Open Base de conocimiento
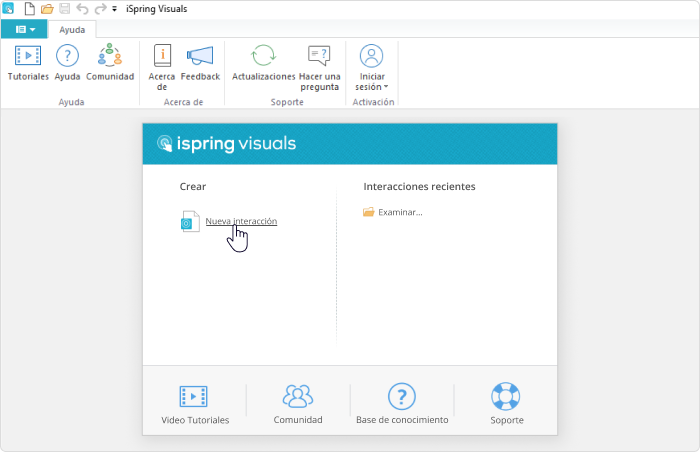This screenshot has width=700, height=452. 402,403
